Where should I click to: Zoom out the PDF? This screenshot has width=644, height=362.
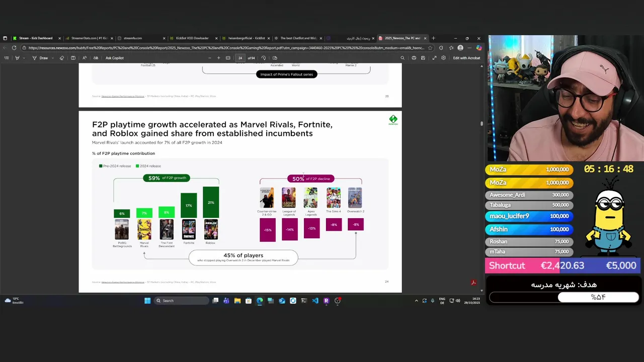coord(209,58)
